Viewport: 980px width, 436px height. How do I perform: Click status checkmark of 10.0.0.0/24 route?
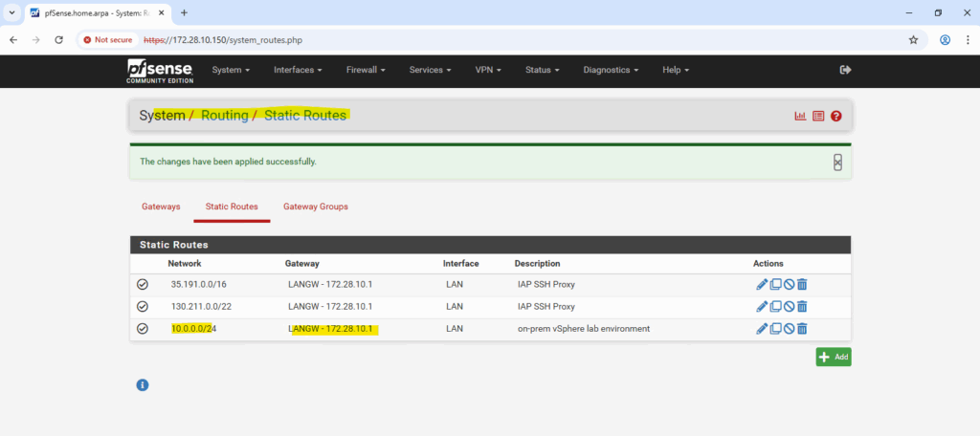143,329
